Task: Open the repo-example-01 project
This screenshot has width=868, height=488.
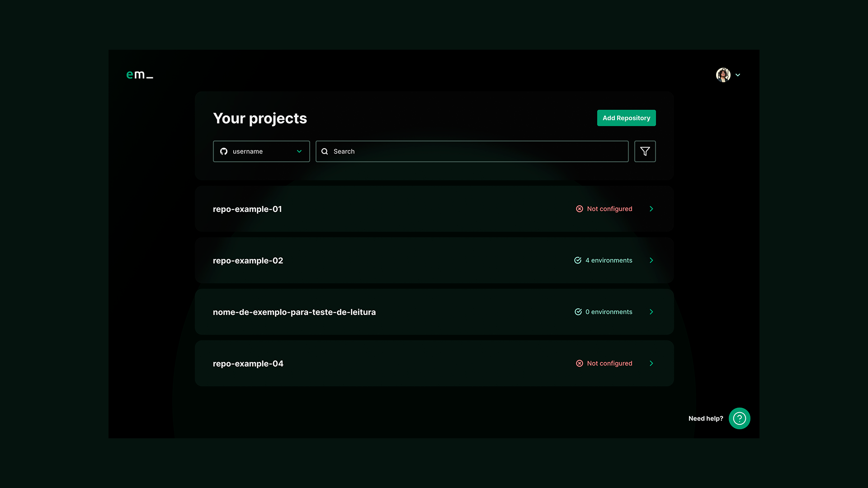Action: [247, 209]
